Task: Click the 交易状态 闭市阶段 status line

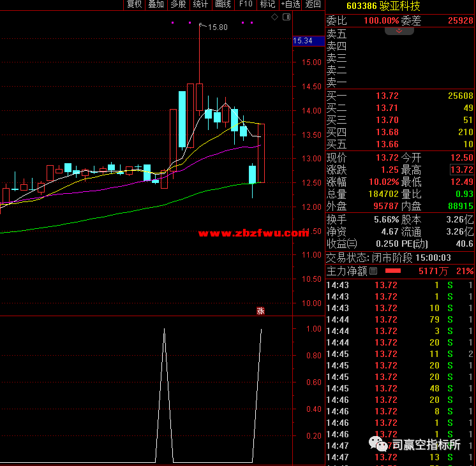Action: [389, 258]
